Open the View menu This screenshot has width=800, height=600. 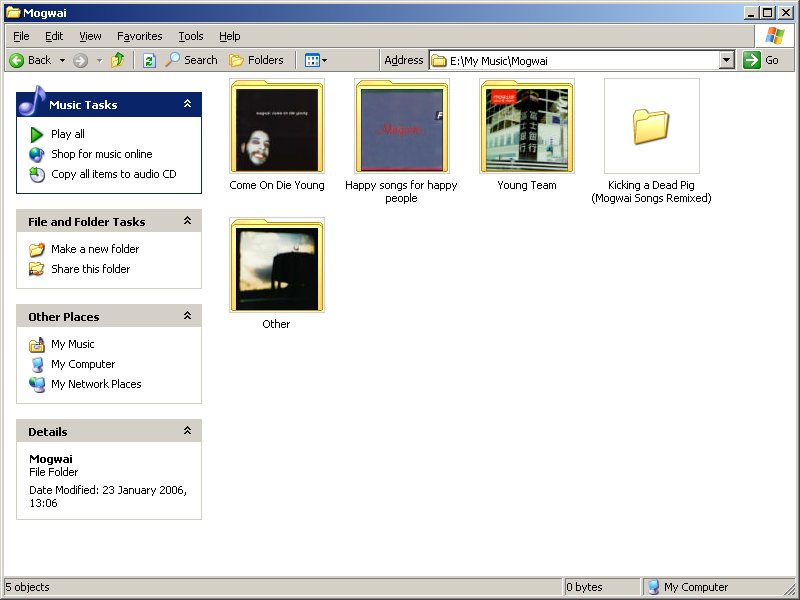coord(90,36)
